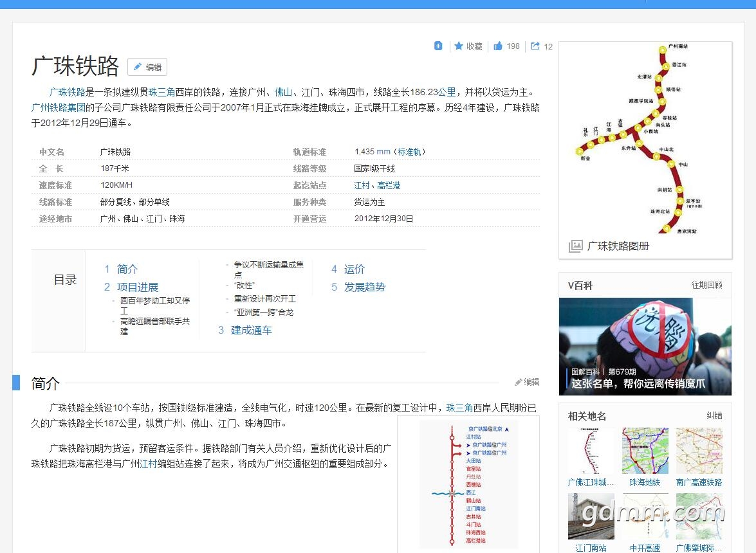Click the share icon next to 12
The width and height of the screenshot is (756, 553).
tap(535, 46)
